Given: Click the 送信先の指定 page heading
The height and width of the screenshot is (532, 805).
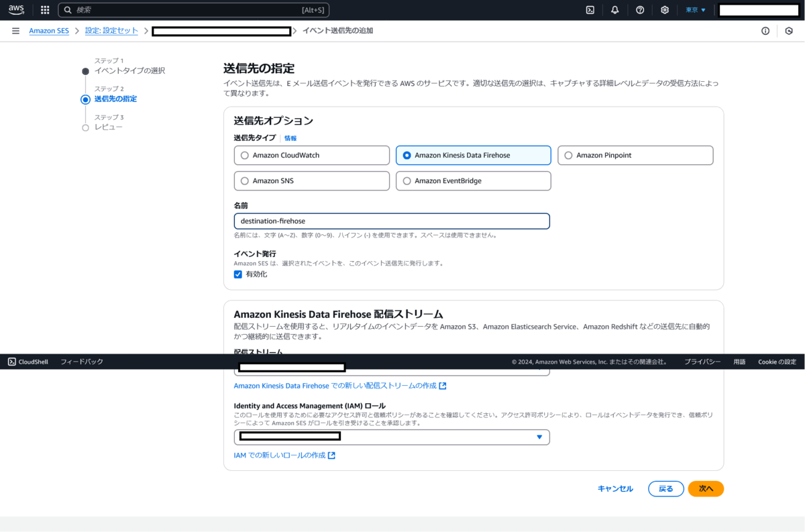Looking at the screenshot, I should click(259, 68).
